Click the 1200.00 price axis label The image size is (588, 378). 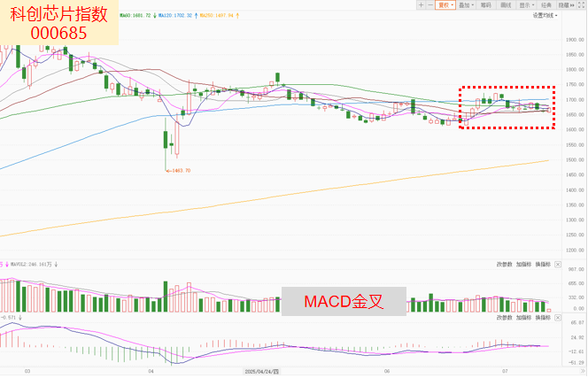pyautogui.click(x=575, y=251)
